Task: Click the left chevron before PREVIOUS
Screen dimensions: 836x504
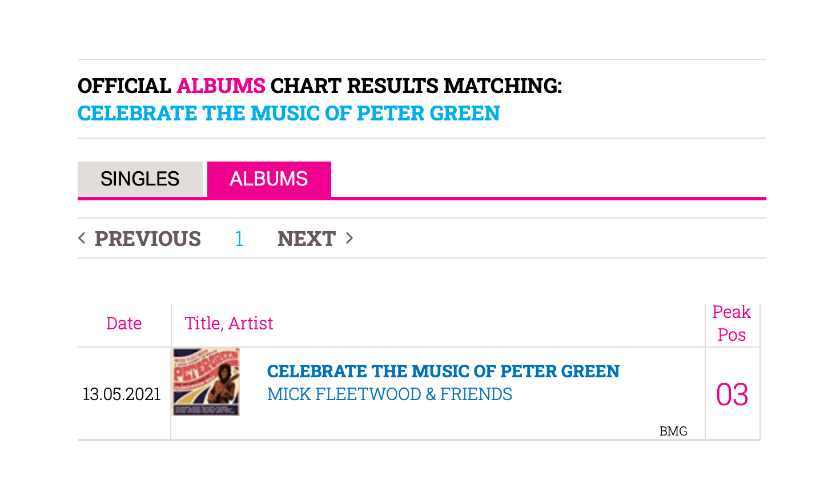Action: 82,238
